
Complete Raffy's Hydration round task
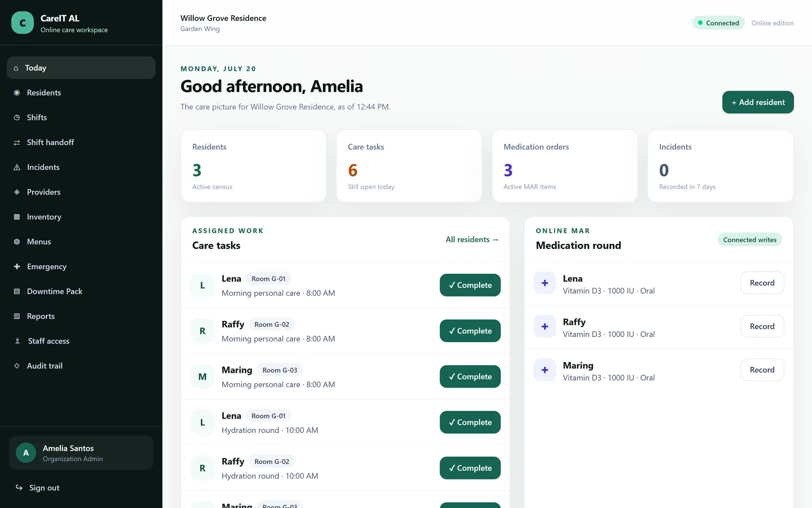[470, 468]
